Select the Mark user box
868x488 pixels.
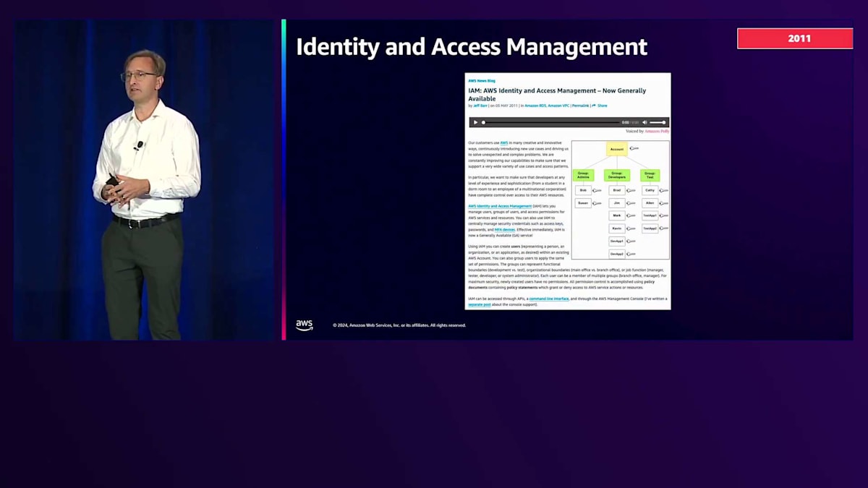pyautogui.click(x=617, y=215)
